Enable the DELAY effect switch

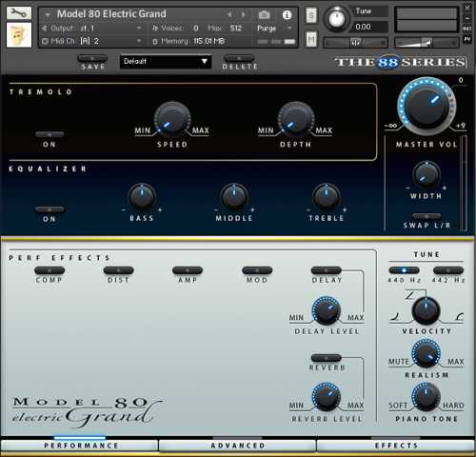coord(327,270)
